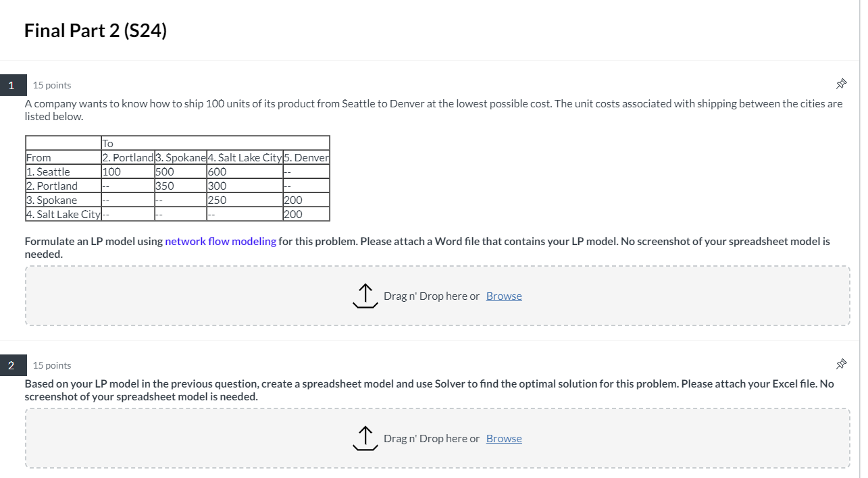
Task: Open the network flow modeling link
Action: tap(220, 240)
